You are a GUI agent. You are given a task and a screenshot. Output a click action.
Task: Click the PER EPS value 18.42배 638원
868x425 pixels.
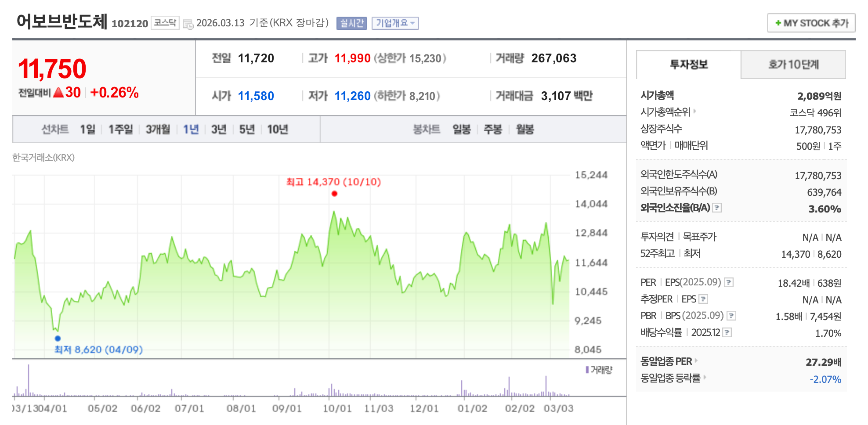tap(810, 283)
